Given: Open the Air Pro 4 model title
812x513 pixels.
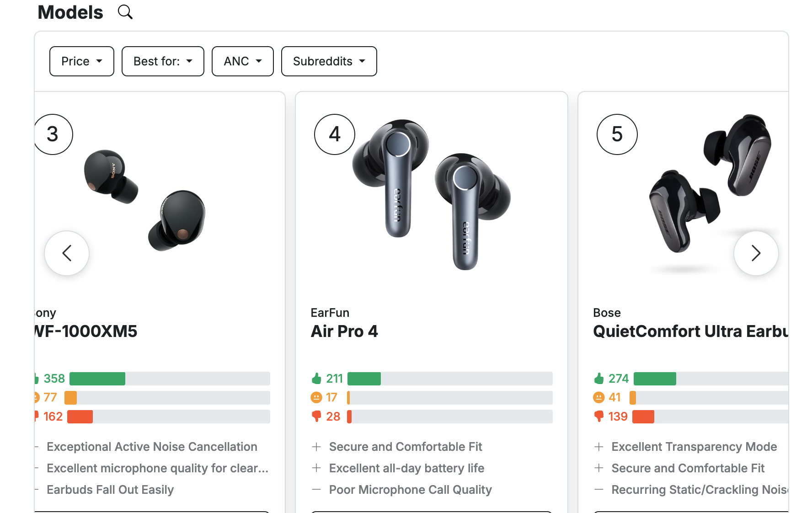Looking at the screenshot, I should point(344,331).
